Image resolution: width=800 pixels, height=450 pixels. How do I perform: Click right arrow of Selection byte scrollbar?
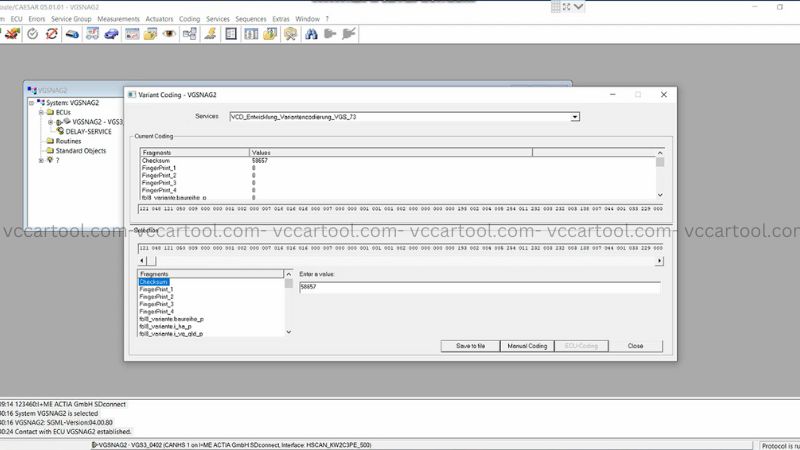point(659,261)
